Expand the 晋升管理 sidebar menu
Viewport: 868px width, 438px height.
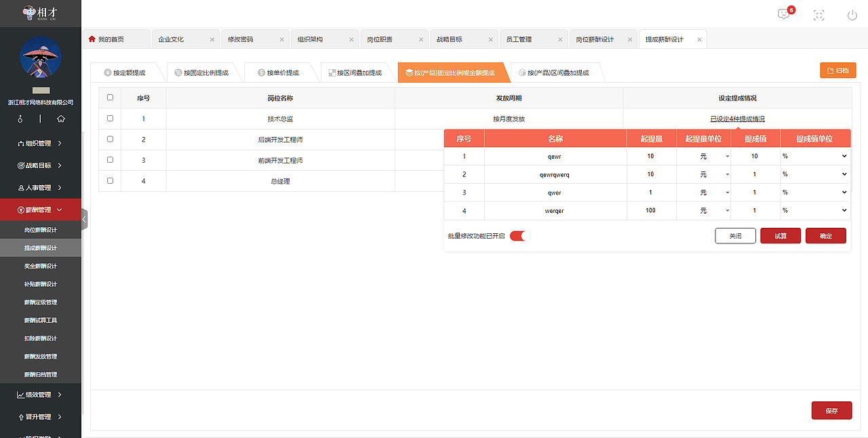41,417
